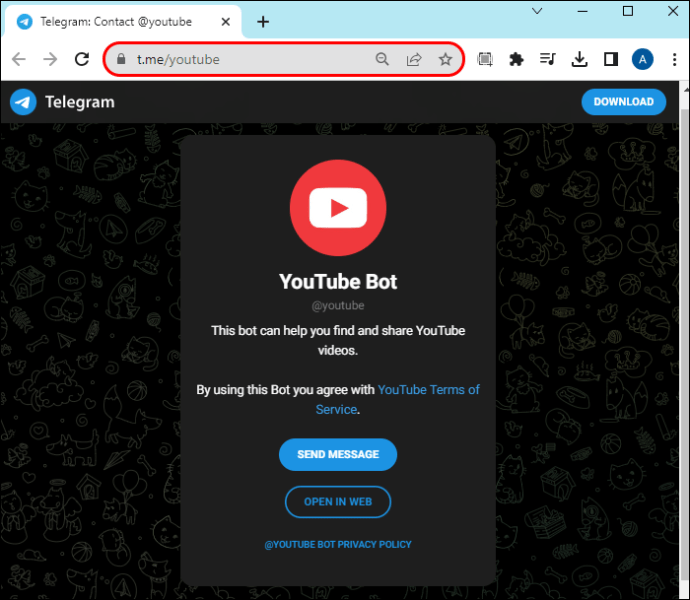View site info via the lock icon
Viewport: 690px width, 600px height.
pyautogui.click(x=122, y=60)
